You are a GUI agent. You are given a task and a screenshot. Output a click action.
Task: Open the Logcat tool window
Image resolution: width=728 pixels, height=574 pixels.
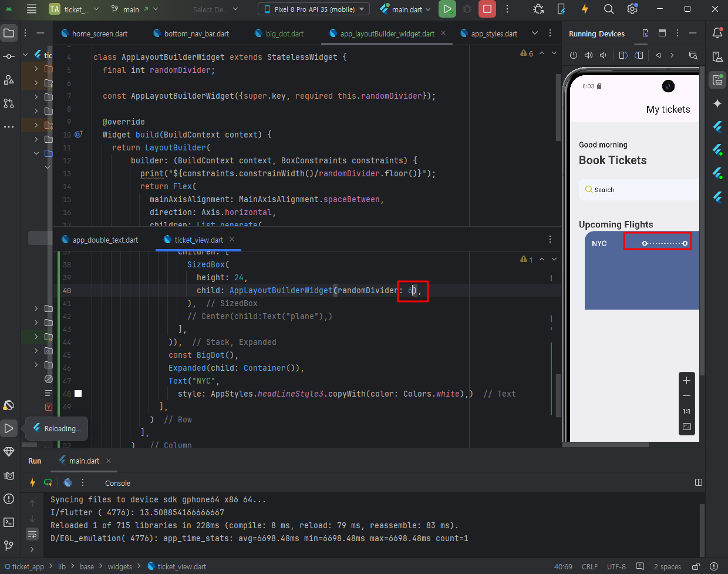(9, 475)
